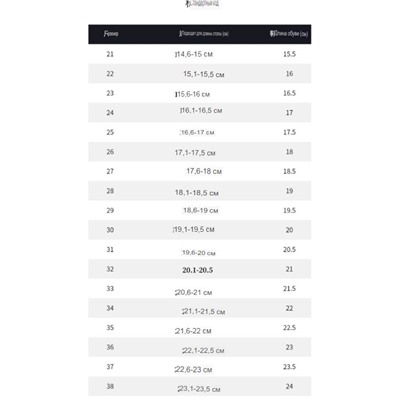Click shoe length value 22.5
The width and height of the screenshot is (400, 400).
[x=289, y=328]
